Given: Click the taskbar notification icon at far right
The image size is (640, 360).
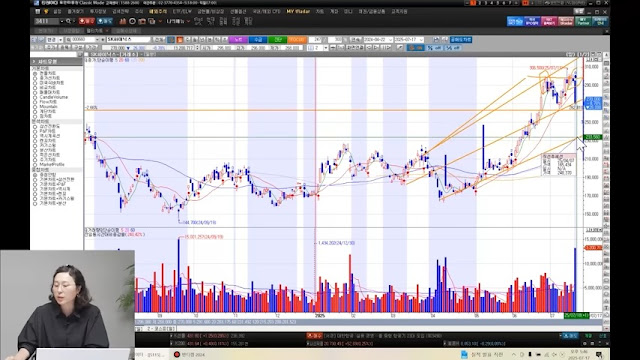Looking at the screenshot, I should point(599,354).
